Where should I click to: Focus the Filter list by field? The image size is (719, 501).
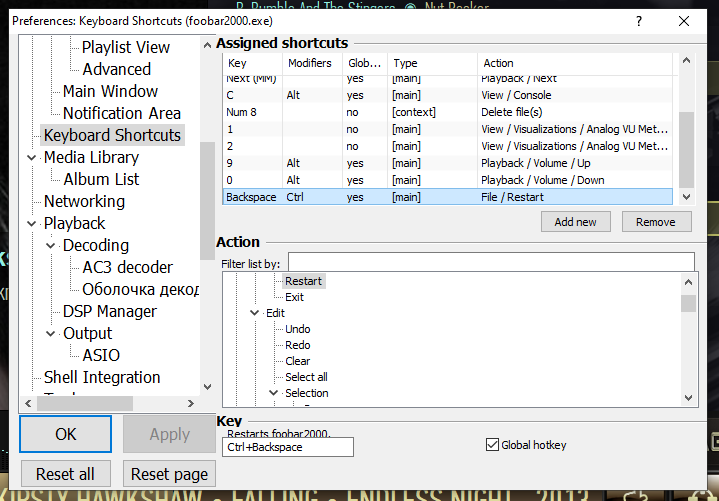click(x=490, y=263)
